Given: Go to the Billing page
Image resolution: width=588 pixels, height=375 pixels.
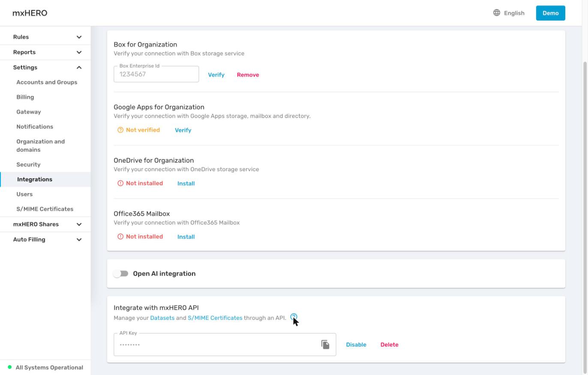Looking at the screenshot, I should pos(25,97).
